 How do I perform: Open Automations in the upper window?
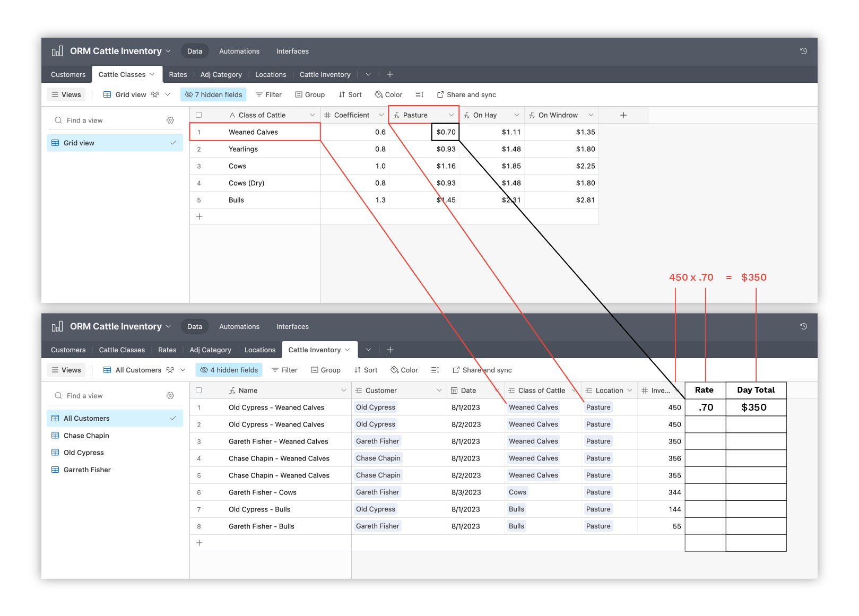click(x=239, y=51)
